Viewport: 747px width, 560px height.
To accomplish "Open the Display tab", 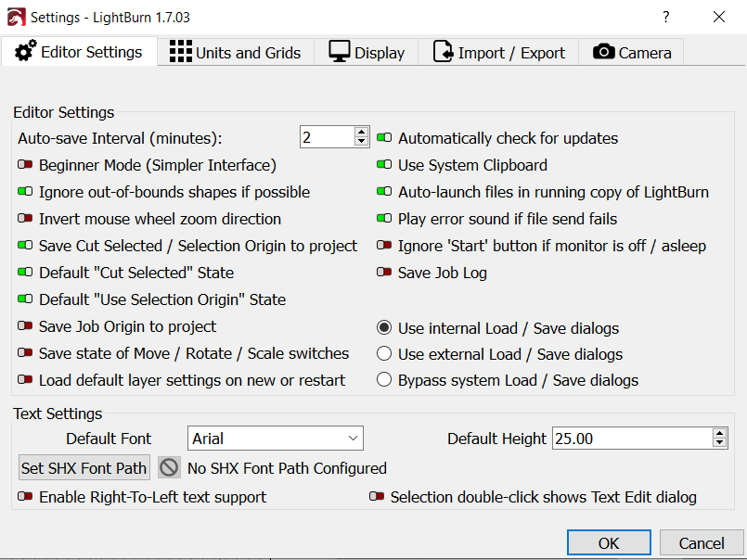I will coord(366,52).
